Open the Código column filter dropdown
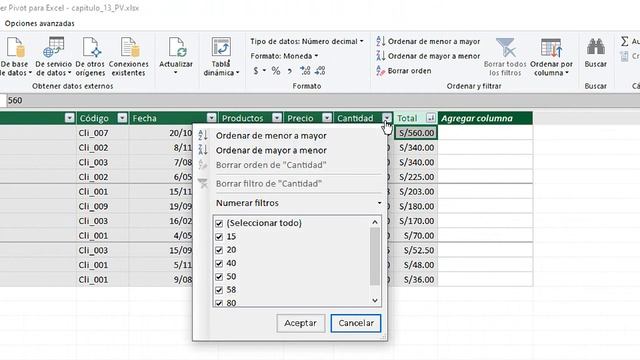 tap(122, 118)
